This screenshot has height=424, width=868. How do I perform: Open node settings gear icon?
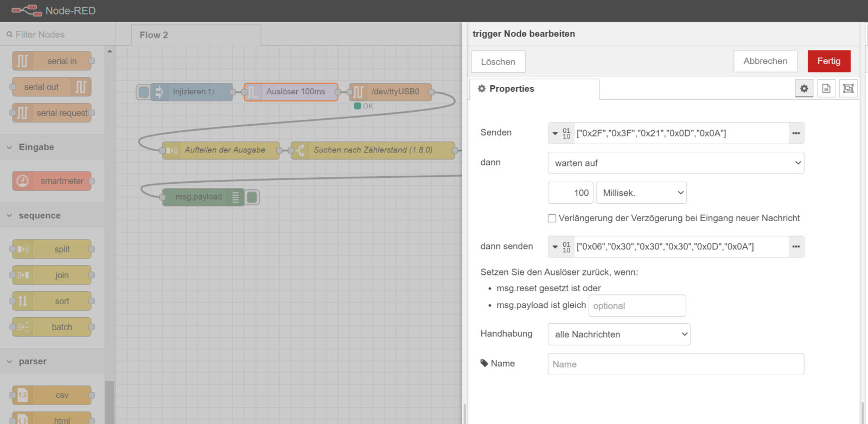804,88
